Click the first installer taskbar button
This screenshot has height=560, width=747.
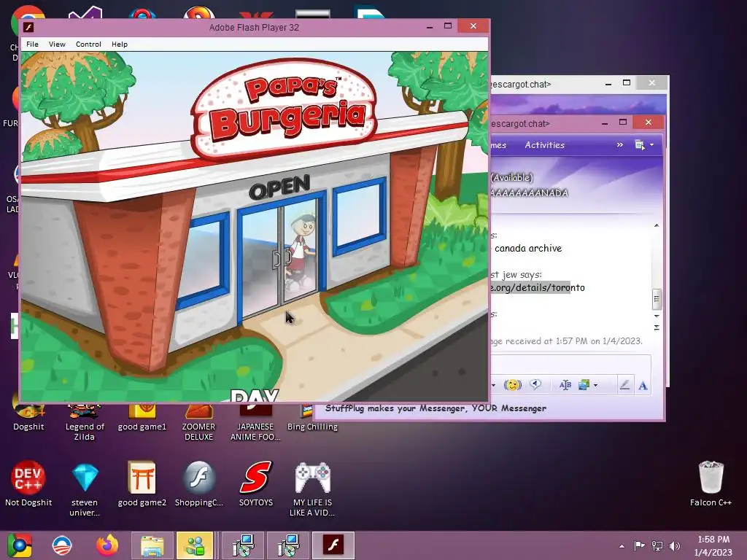point(243,545)
